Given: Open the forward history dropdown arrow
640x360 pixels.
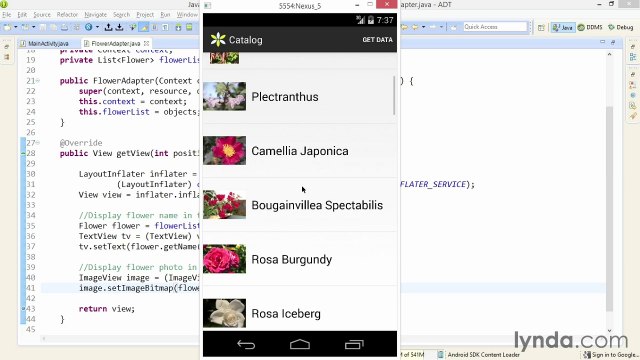Looking at the screenshot, I should coord(441,27).
